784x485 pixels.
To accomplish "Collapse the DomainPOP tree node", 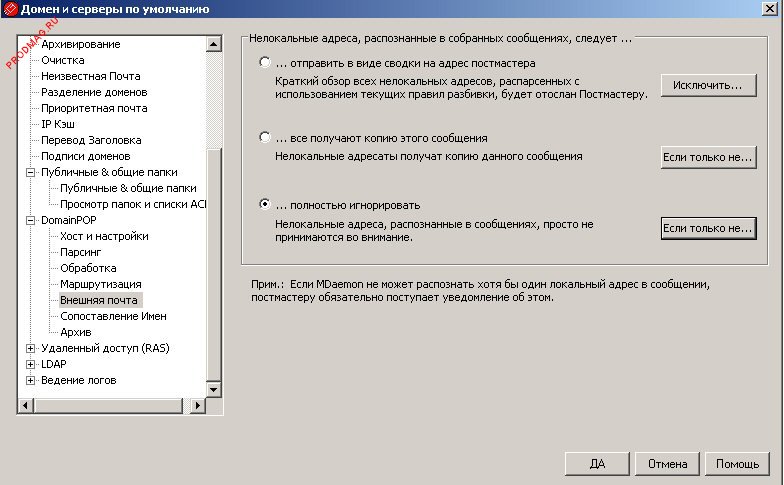I will 30,220.
